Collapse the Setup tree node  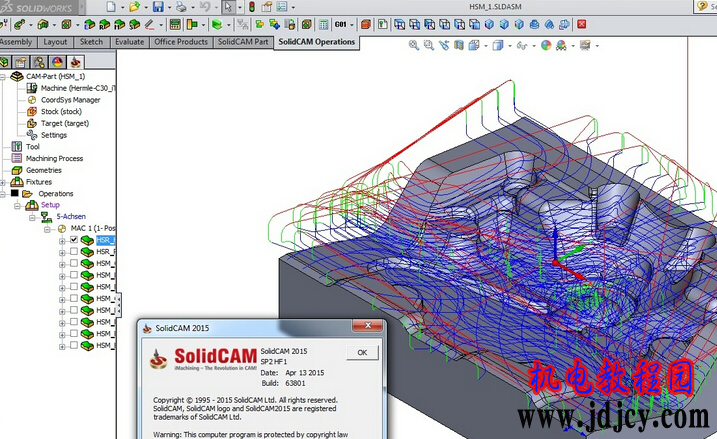[17, 206]
